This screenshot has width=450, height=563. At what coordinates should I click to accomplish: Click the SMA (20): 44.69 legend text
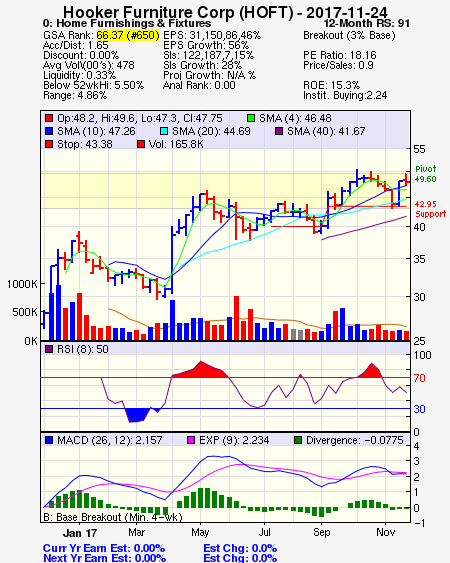point(211,131)
